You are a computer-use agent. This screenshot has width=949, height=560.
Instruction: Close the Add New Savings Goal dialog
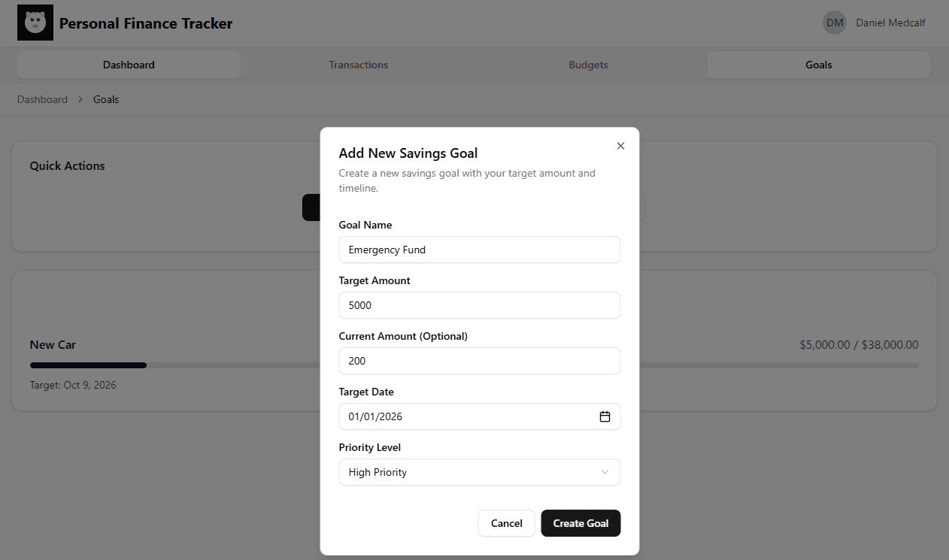[x=620, y=146]
